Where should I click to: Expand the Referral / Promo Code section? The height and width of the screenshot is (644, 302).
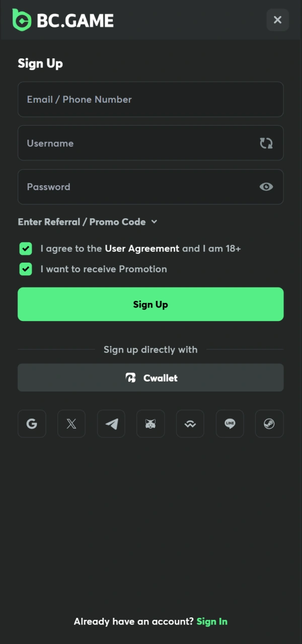click(x=81, y=222)
